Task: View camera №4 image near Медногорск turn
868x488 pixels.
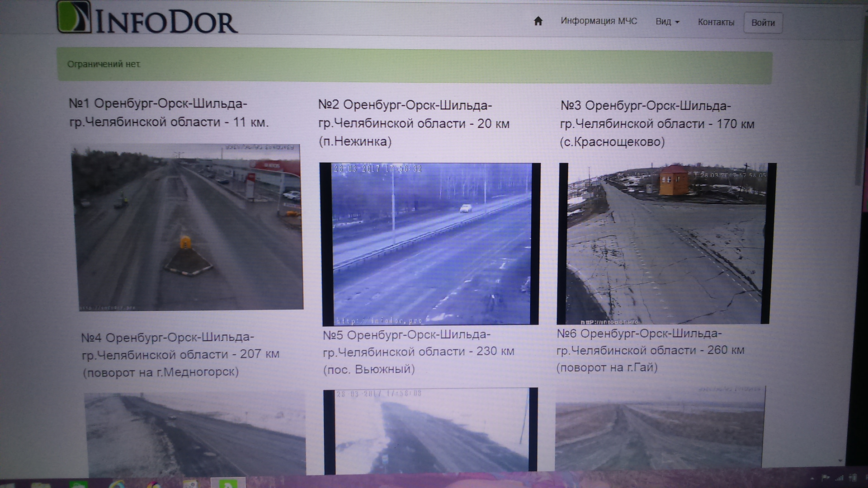Action: coord(195,434)
